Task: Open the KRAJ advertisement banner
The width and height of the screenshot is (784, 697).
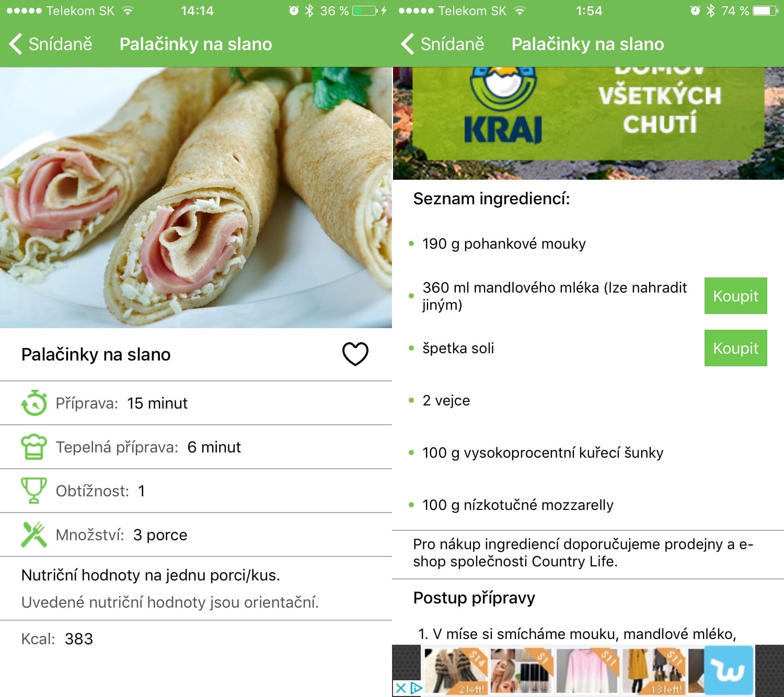Action: tap(588, 123)
